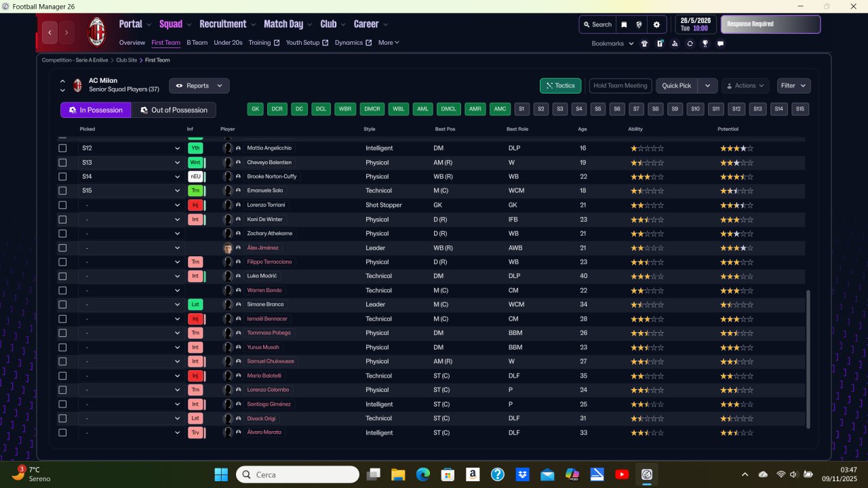The width and height of the screenshot is (868, 488).
Task: Open the Recruitment menu
Action: click(227, 24)
